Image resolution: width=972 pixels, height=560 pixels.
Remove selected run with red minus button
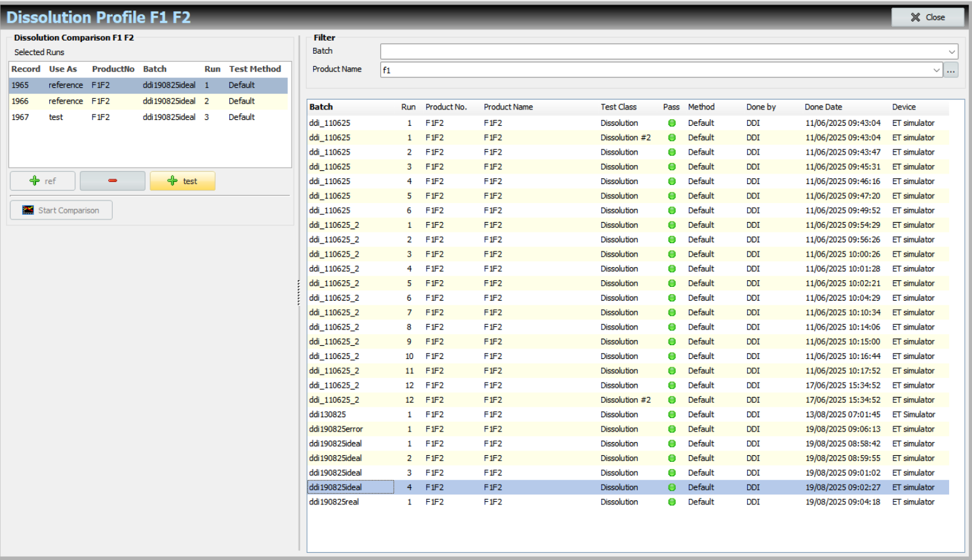[x=113, y=181]
